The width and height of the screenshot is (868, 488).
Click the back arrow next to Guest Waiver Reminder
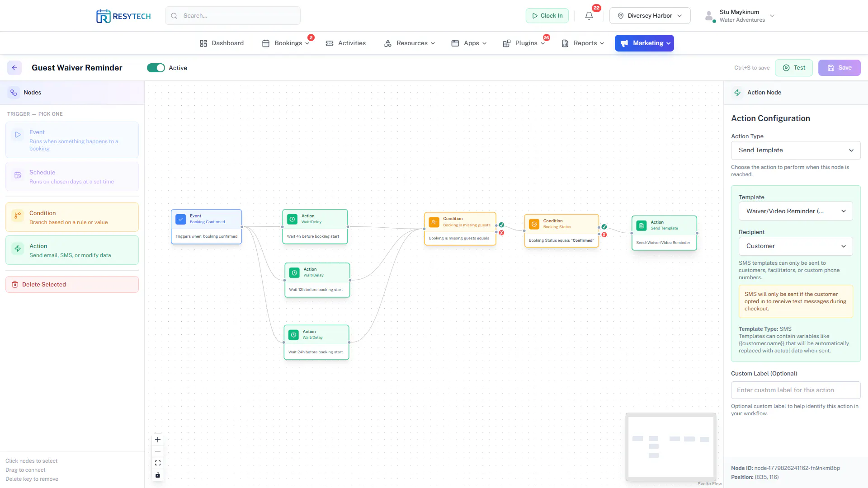point(14,68)
